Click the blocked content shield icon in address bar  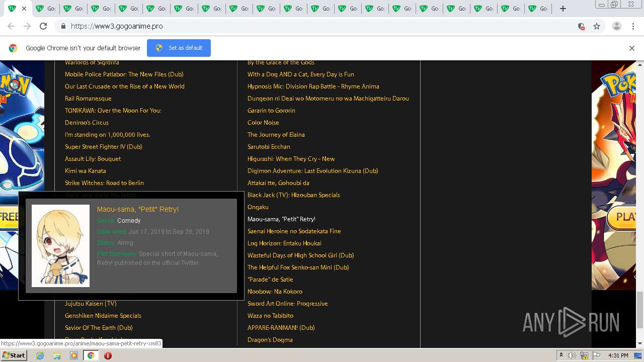(581, 26)
